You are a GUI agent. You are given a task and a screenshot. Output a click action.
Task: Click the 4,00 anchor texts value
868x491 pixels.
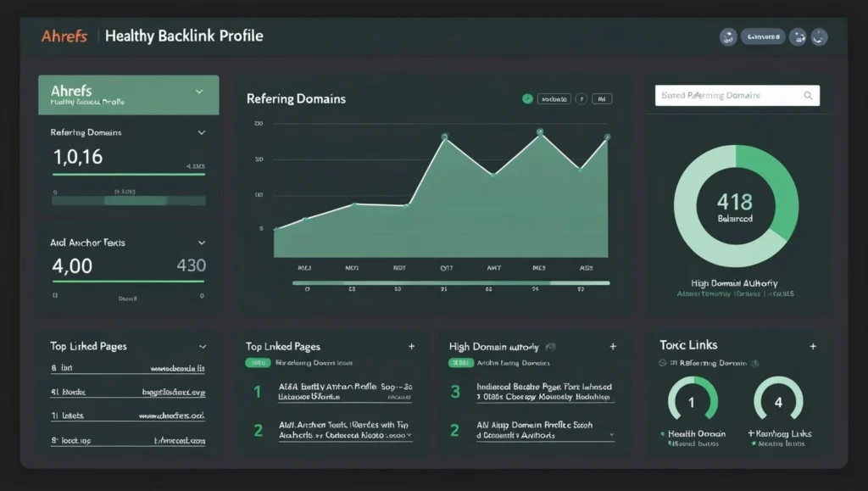(72, 265)
